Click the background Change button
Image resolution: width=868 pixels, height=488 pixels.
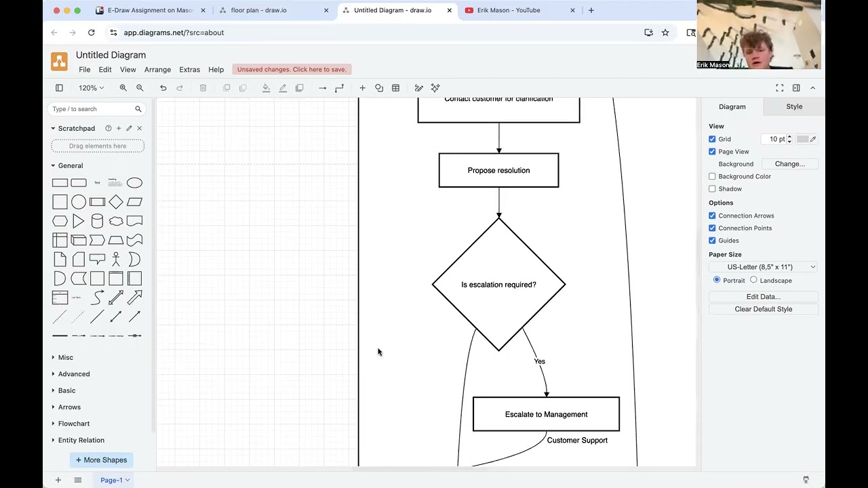click(790, 164)
